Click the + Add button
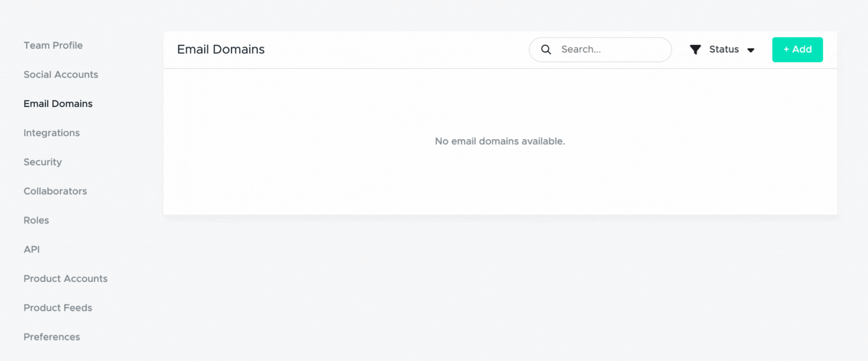Viewport: 868px width, 361px height. 797,49
